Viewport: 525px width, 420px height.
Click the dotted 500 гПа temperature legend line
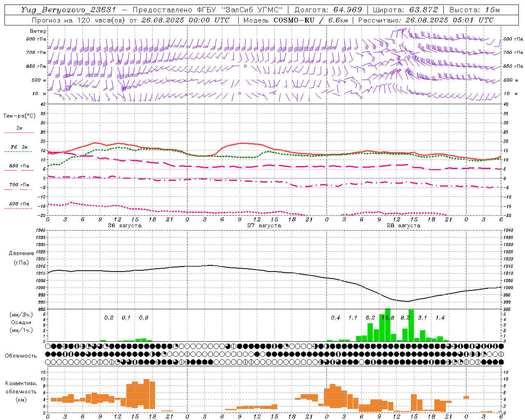click(x=18, y=209)
